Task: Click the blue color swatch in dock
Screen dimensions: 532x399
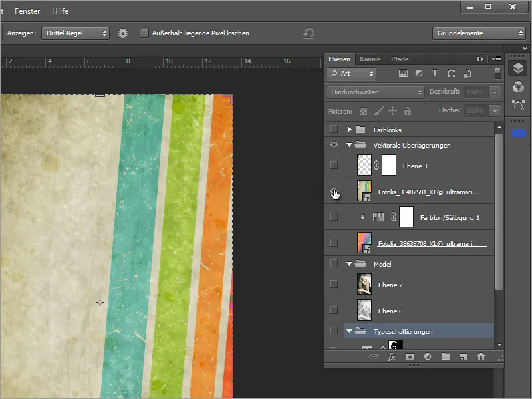Action: pyautogui.click(x=518, y=134)
